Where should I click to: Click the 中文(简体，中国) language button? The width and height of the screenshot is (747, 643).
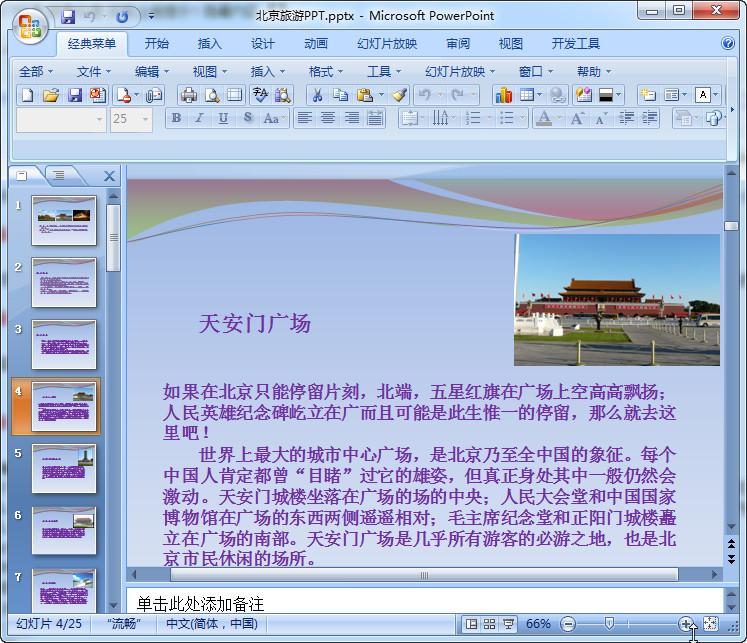click(x=212, y=624)
